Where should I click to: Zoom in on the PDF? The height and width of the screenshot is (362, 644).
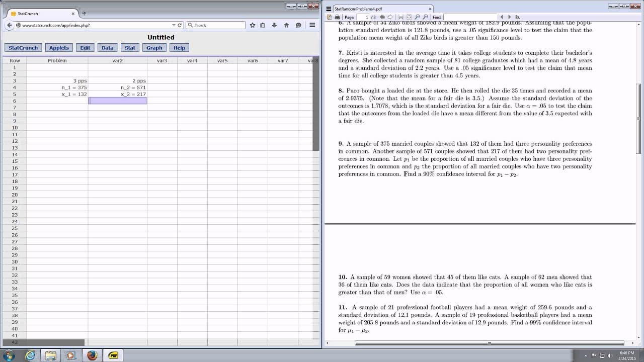425,17
